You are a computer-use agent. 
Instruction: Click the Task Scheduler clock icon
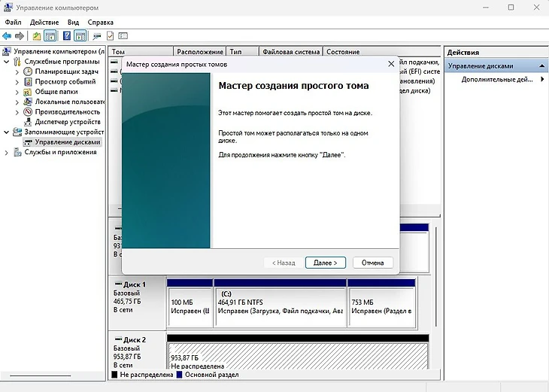tap(28, 71)
